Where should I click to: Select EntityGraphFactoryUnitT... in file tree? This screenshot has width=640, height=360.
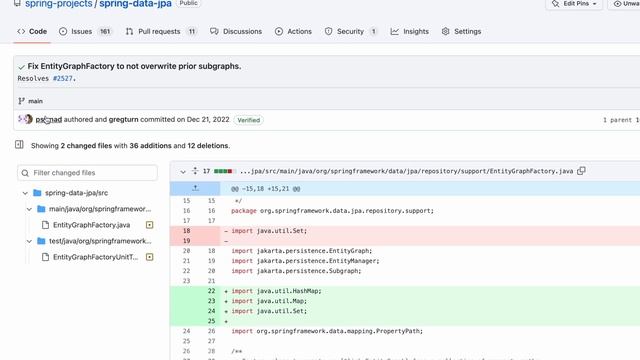(x=96, y=257)
